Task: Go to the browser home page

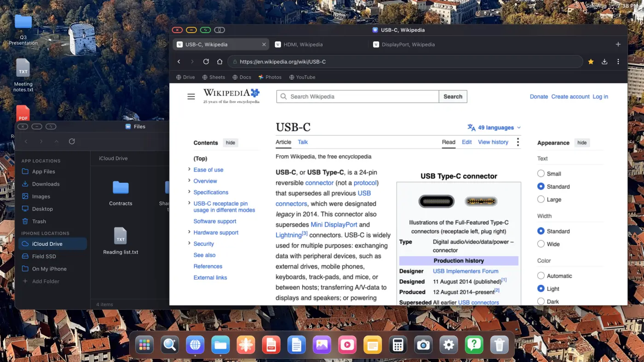Action: [220, 62]
